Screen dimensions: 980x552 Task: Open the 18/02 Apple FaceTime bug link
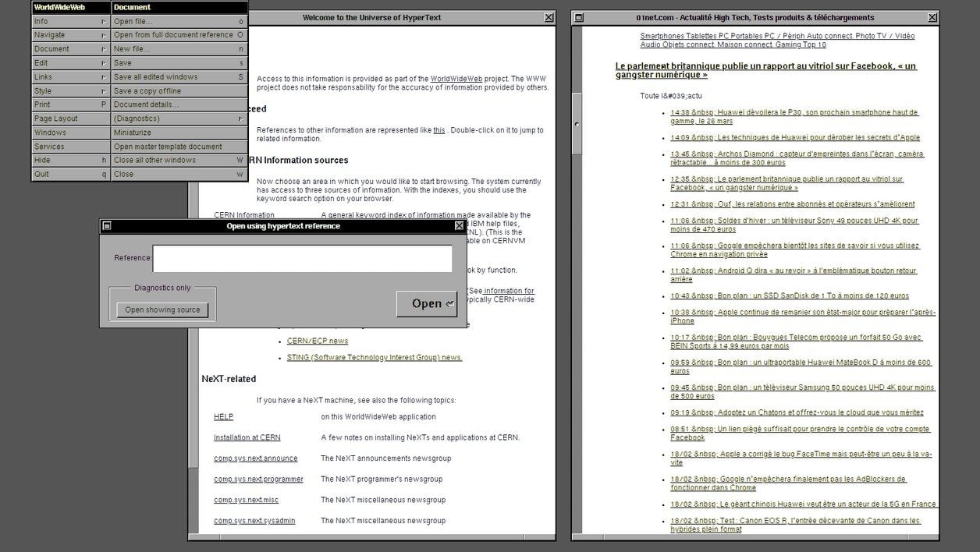point(801,458)
